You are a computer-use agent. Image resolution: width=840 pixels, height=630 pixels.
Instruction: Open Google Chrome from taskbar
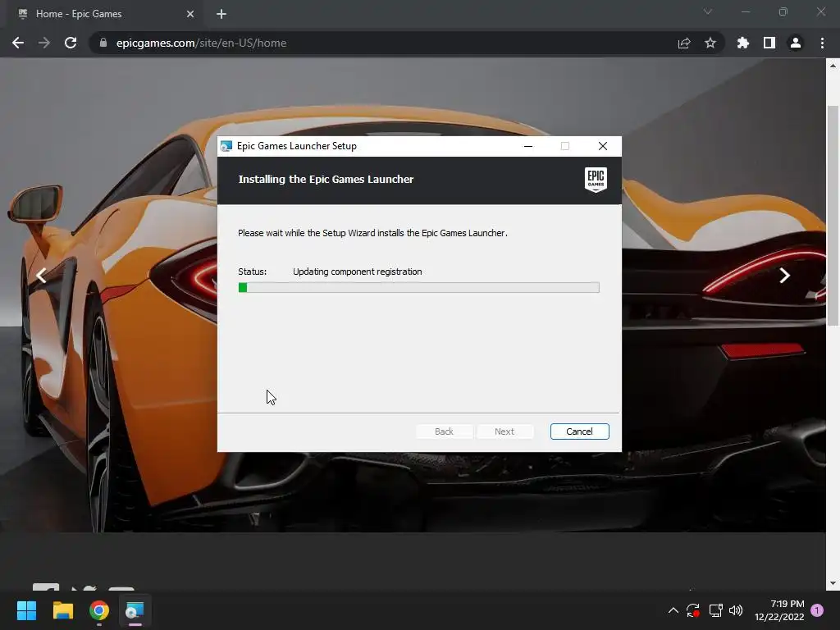[x=99, y=610]
